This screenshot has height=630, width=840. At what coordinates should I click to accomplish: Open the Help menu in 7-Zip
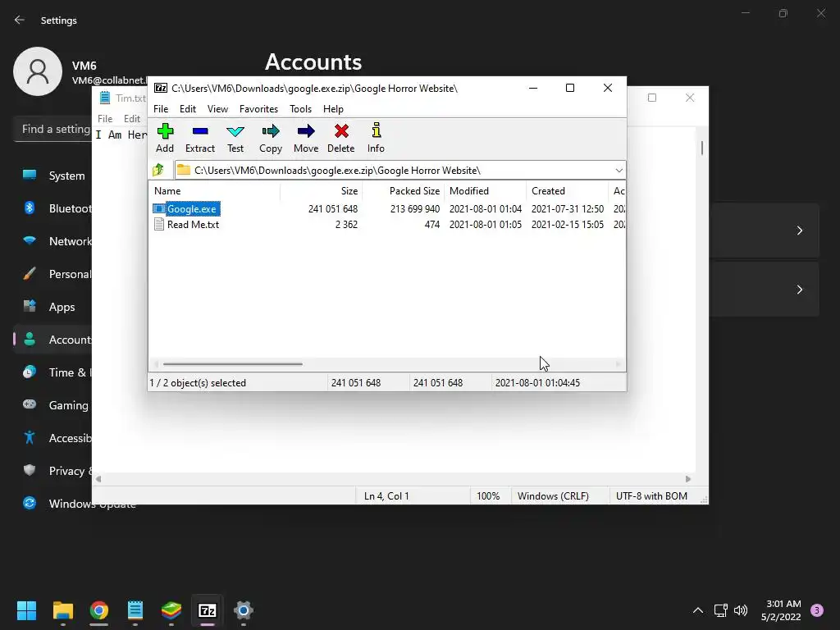tap(333, 109)
